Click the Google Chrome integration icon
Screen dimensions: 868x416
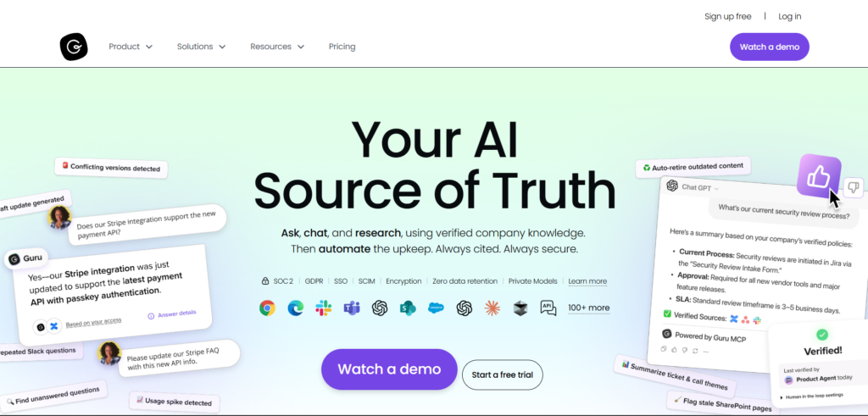pyautogui.click(x=267, y=308)
